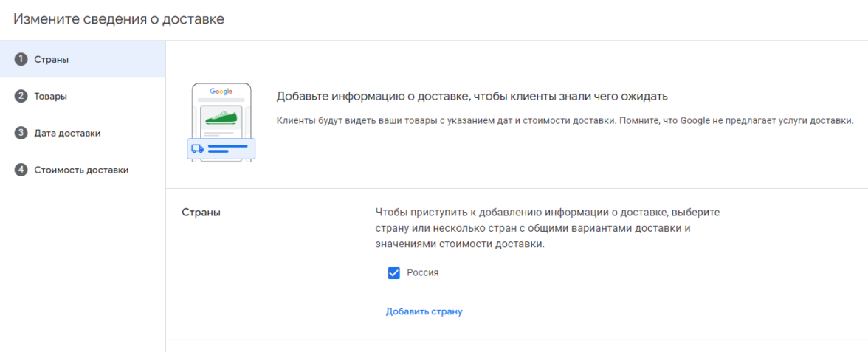Viewport: 868px width, 352px height.
Task: Click the Google logo in the illustration
Action: (x=221, y=92)
